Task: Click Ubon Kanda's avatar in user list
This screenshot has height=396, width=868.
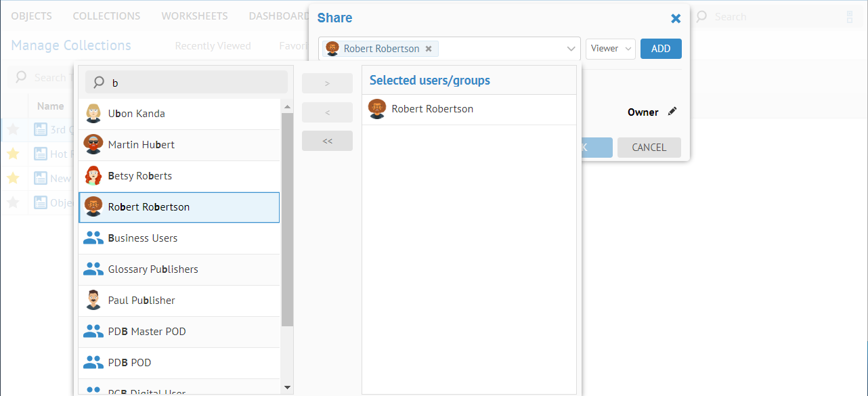Action: 93,114
